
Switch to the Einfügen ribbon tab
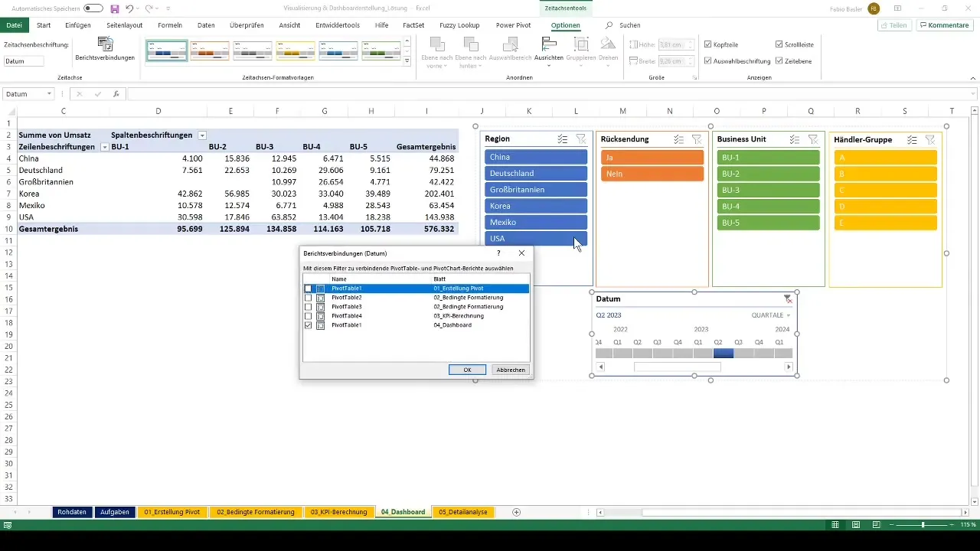[78, 25]
